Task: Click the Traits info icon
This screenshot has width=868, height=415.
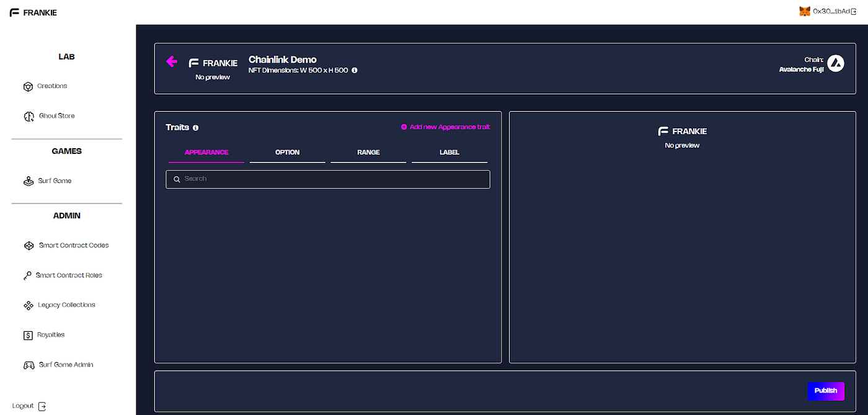Action: coord(195,128)
